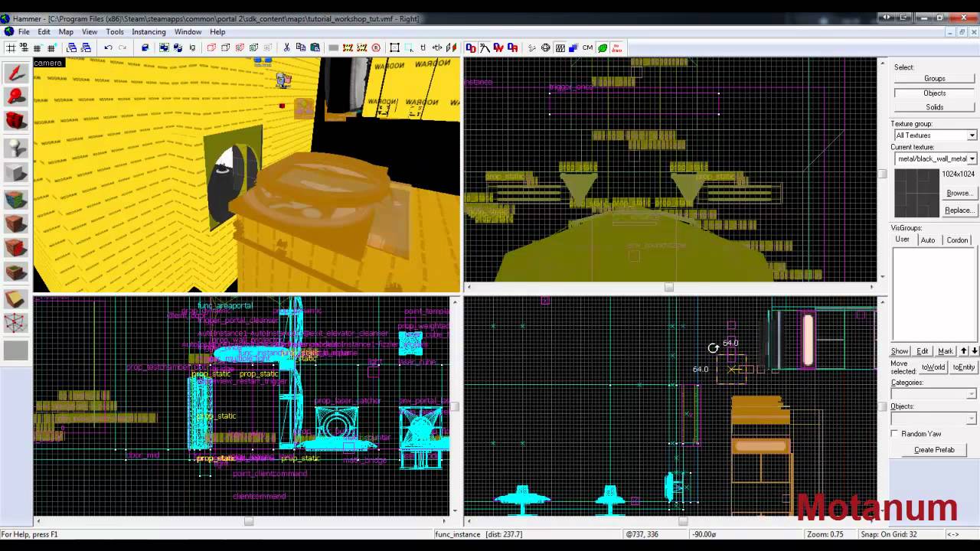This screenshot has width=980, height=551.
Task: Click the Browse texture button
Action: tap(959, 194)
